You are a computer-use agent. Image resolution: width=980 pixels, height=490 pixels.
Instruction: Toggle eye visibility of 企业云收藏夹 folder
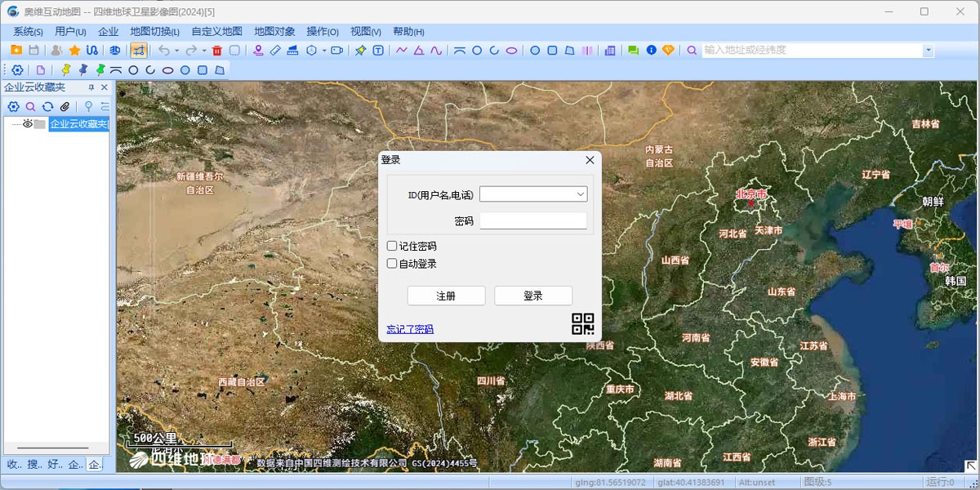(x=27, y=124)
